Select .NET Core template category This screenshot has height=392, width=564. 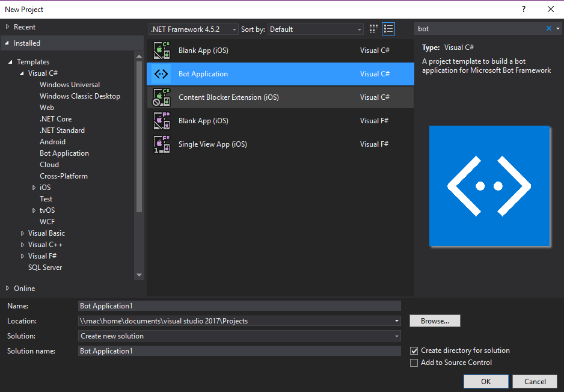(x=56, y=118)
